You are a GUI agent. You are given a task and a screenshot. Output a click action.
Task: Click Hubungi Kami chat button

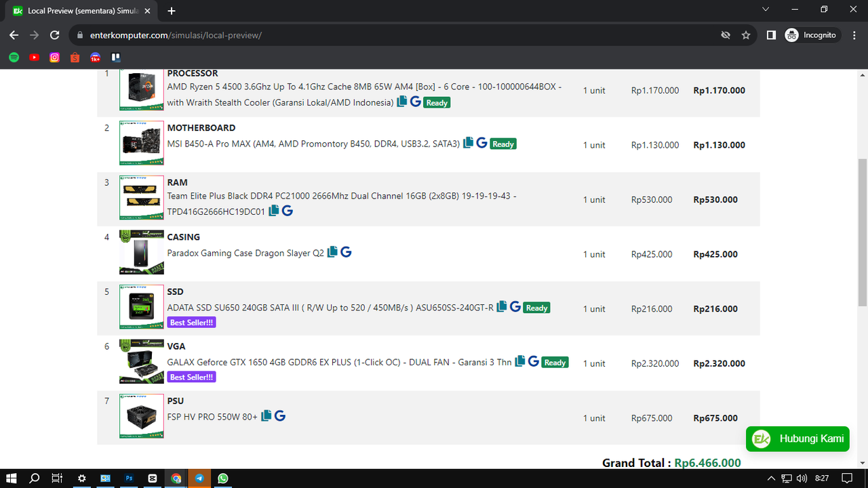pos(797,439)
